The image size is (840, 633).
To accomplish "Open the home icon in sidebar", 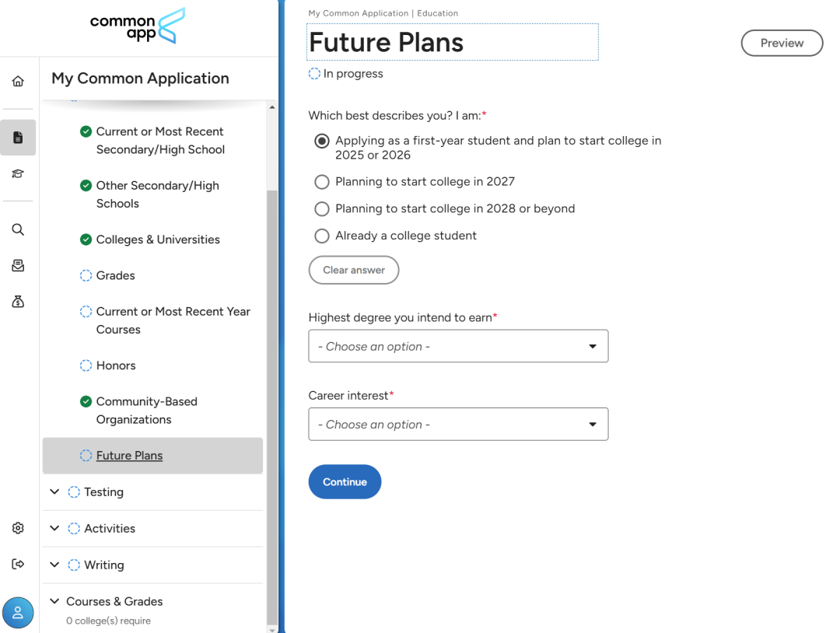I will (x=18, y=81).
